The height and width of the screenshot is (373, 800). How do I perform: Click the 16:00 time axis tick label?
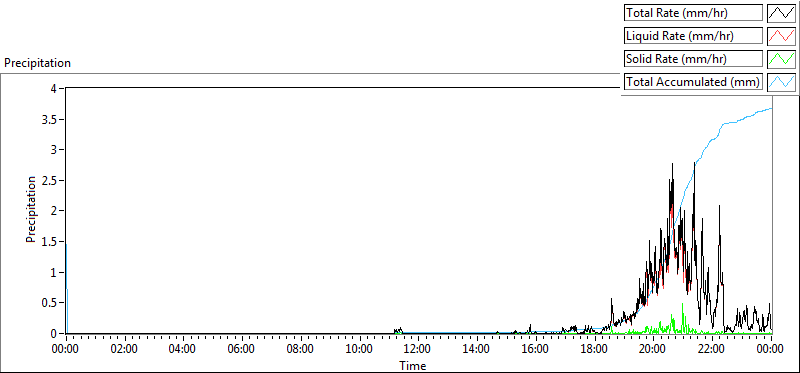536,350
